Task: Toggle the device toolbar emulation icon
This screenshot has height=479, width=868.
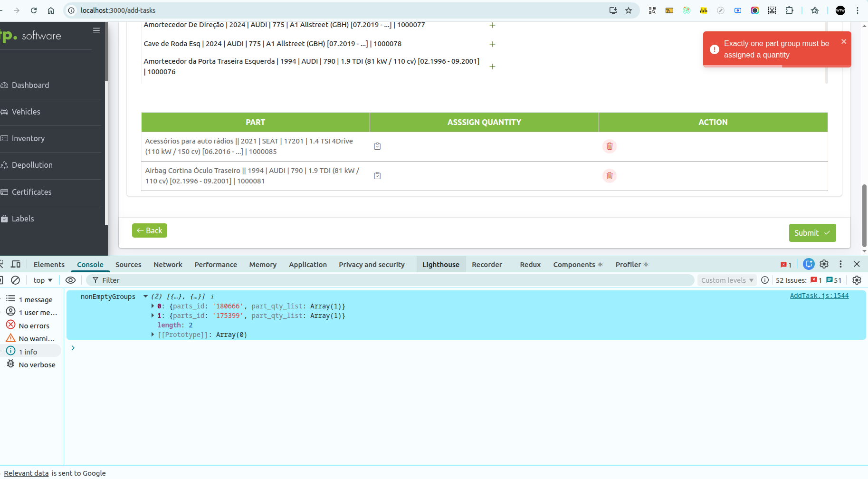Action: 16,264
